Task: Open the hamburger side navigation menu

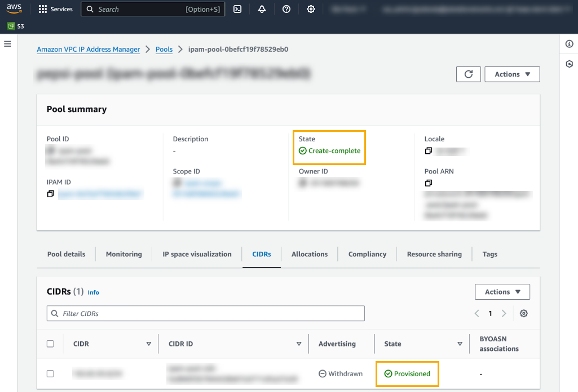Action: [x=7, y=43]
